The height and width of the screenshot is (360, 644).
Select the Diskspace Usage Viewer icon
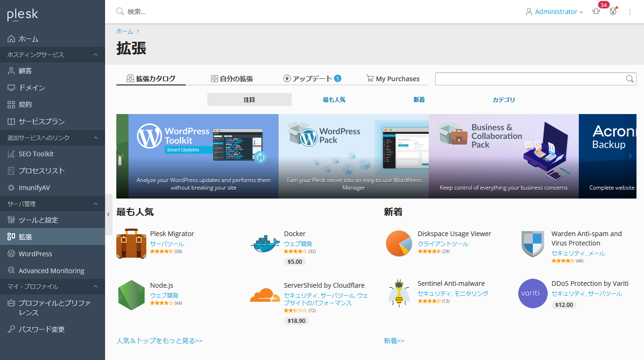[x=399, y=244]
